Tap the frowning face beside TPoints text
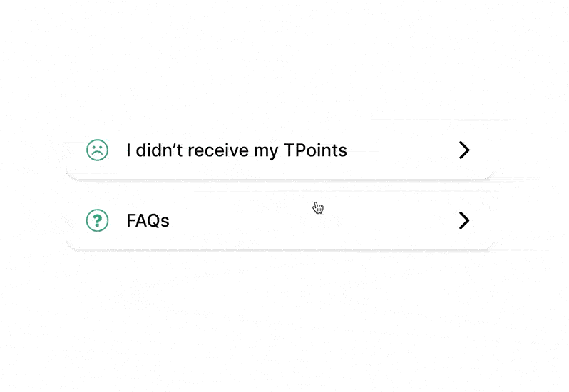 pyautogui.click(x=97, y=150)
